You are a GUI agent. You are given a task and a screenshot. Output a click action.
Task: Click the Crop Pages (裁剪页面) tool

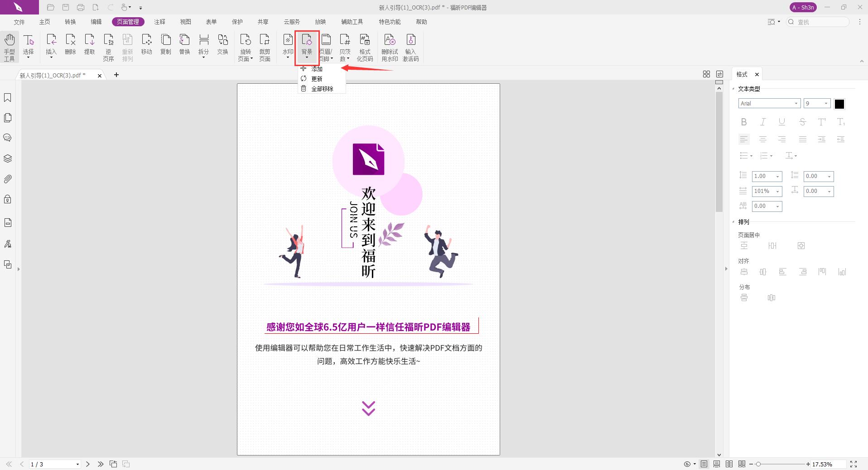(265, 45)
